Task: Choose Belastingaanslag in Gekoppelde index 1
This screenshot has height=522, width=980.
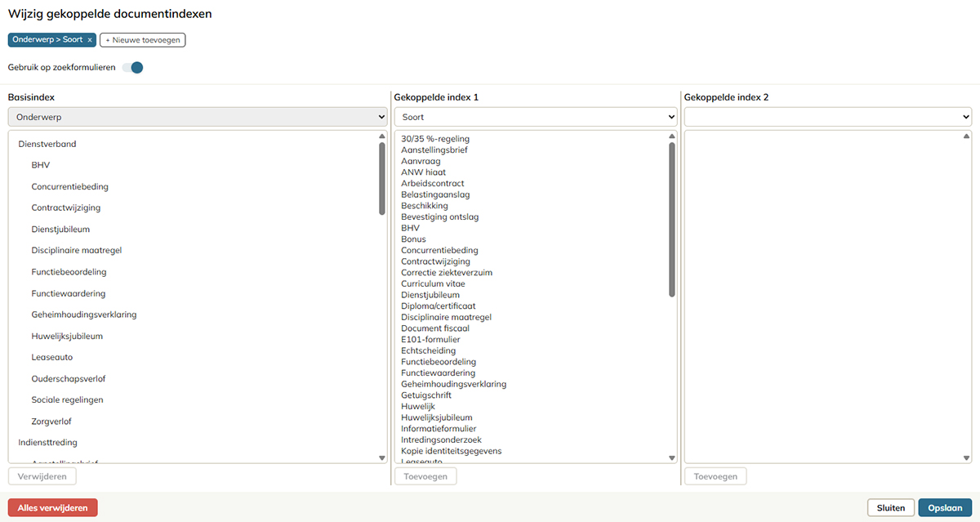Action: coord(435,194)
